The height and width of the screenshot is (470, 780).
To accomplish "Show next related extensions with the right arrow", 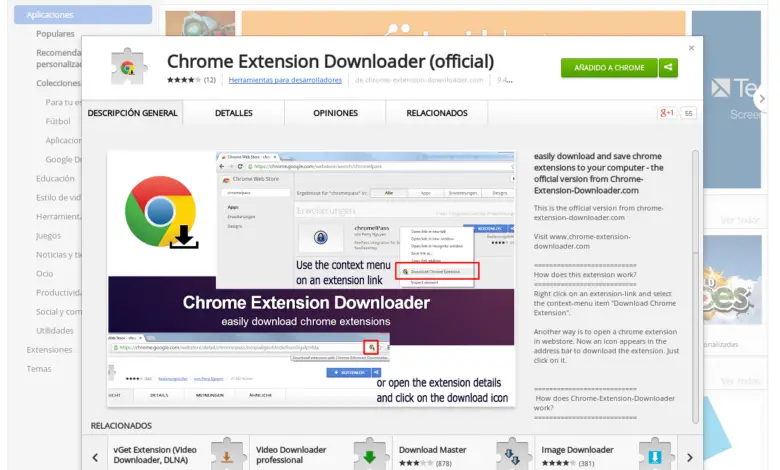I will (x=690, y=457).
